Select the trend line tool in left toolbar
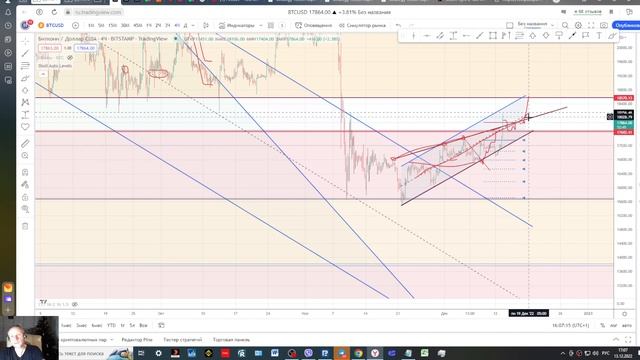The image size is (640, 360). tap(25, 53)
